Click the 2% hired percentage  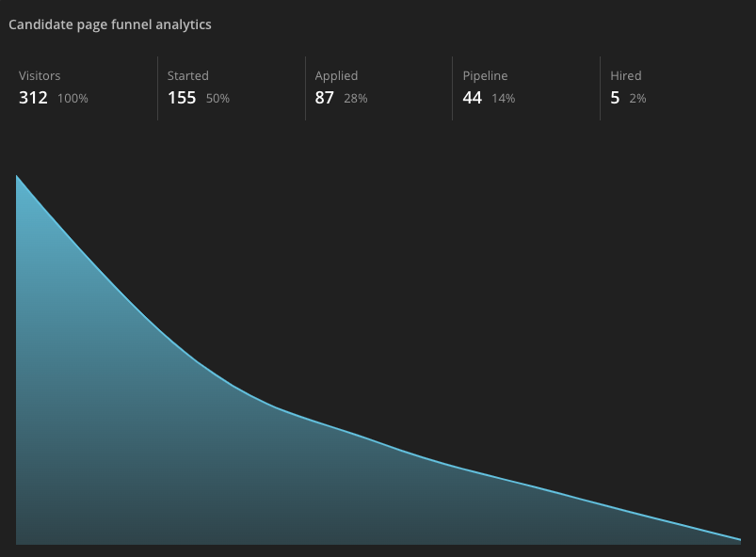click(x=637, y=99)
